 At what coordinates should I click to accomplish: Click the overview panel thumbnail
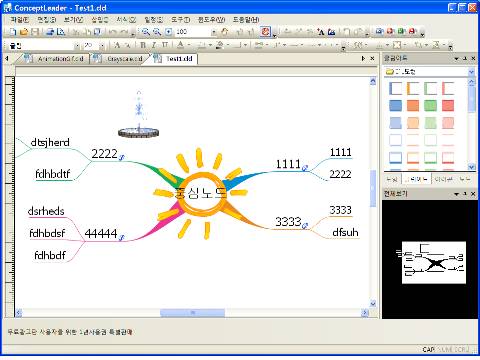433,262
